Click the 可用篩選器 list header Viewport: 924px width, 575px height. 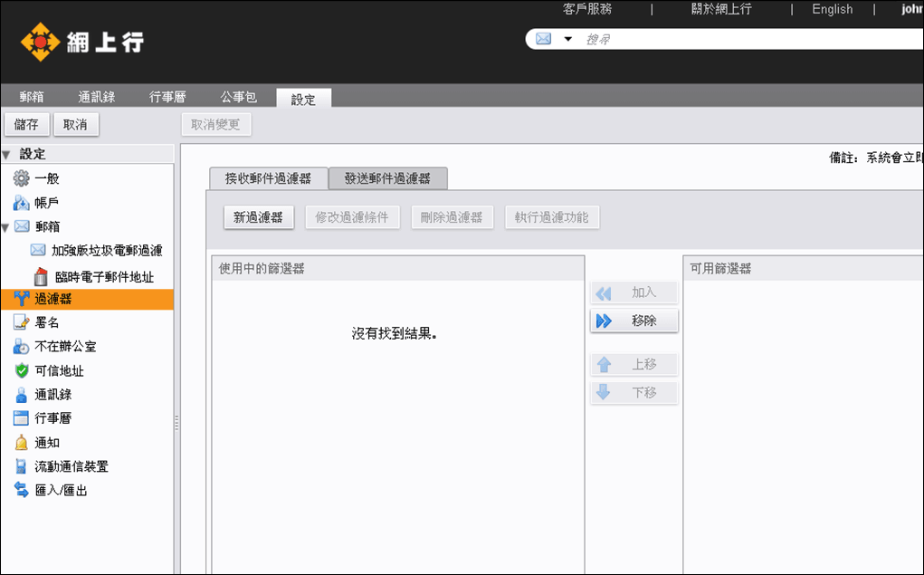point(804,268)
